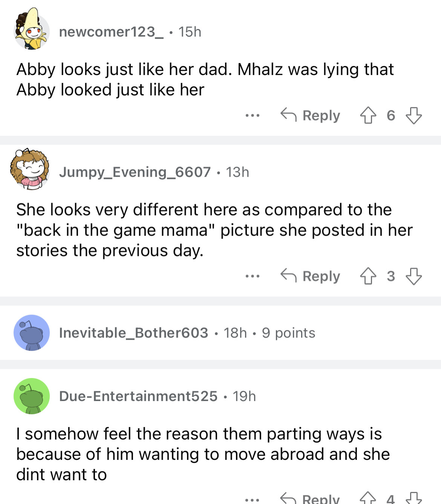Open Due-Entertainment525's green avatar
Viewport: 441px width, 504px height.
[x=32, y=396]
